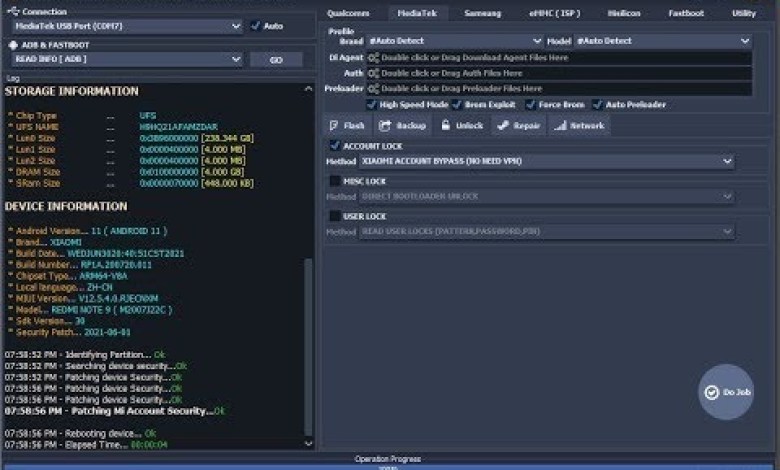Viewport: 780px width, 470px height.
Task: Open the Repair tab
Action: [518, 126]
